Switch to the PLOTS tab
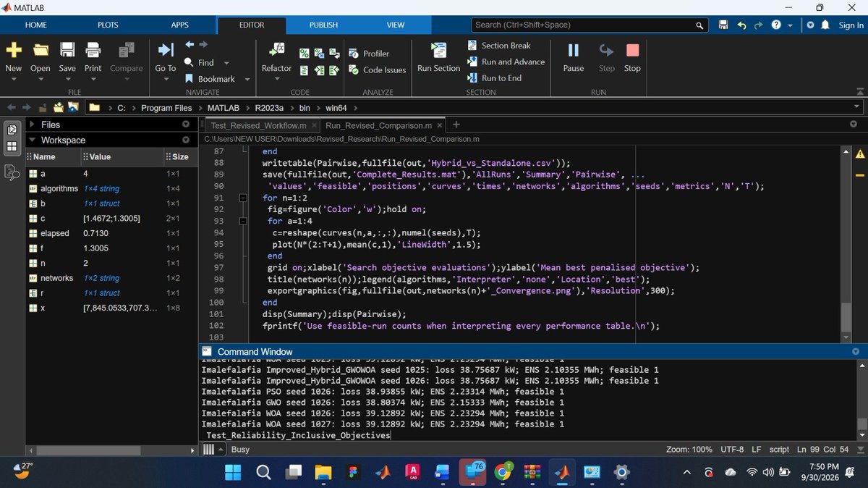Image resolution: width=868 pixels, height=488 pixels. pos(108,25)
